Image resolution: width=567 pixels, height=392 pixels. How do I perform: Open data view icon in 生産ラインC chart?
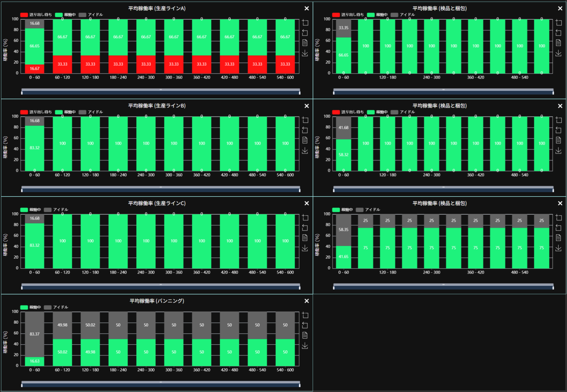305,238
